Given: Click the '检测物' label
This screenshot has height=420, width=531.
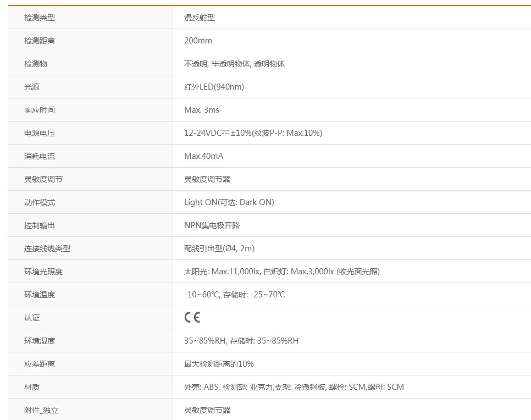Looking at the screenshot, I should click(x=36, y=64).
